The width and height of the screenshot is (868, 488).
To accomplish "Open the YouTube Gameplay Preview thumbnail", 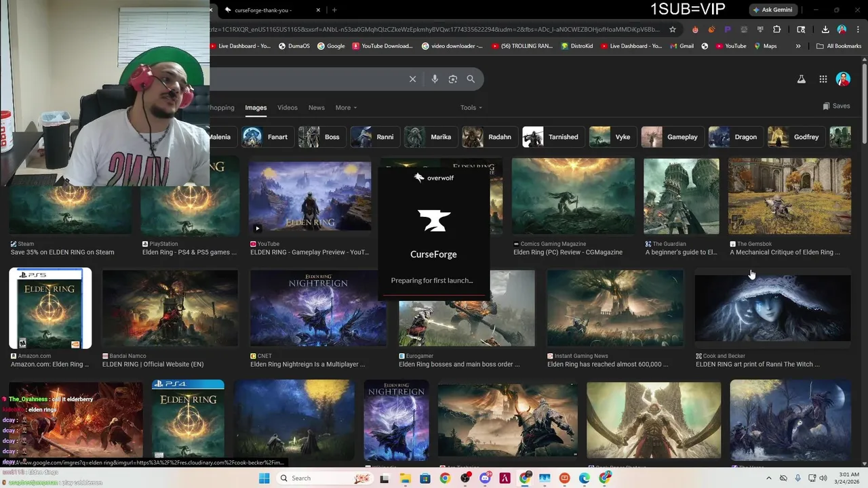I will pyautogui.click(x=310, y=196).
